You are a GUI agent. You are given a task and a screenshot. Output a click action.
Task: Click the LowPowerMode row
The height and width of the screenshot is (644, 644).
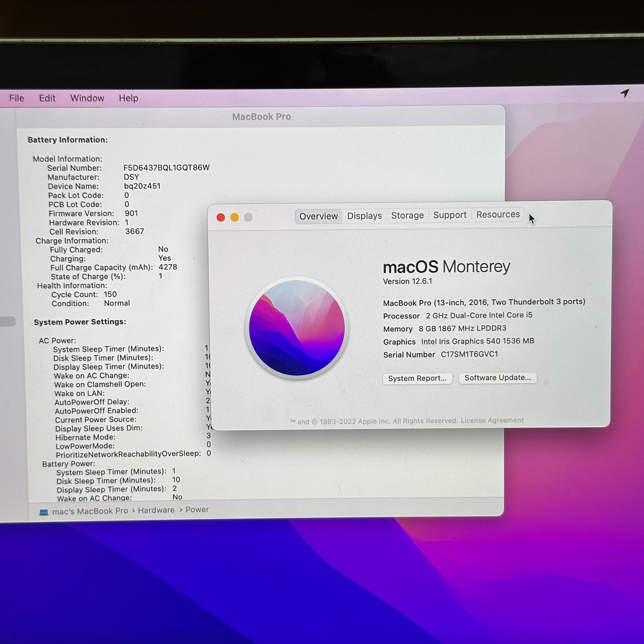pyautogui.click(x=133, y=446)
